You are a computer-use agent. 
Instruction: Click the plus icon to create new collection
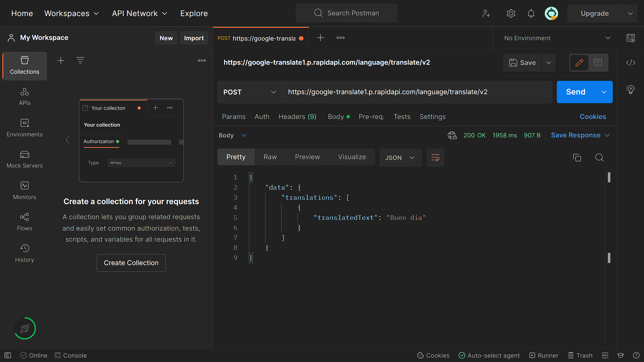point(61,61)
